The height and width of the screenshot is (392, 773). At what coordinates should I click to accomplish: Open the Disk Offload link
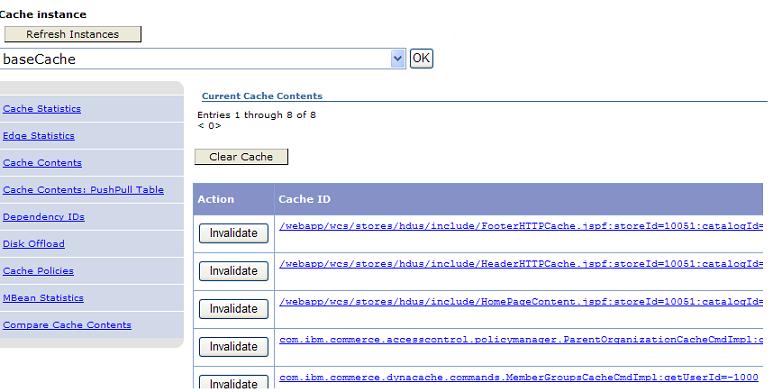[34, 244]
